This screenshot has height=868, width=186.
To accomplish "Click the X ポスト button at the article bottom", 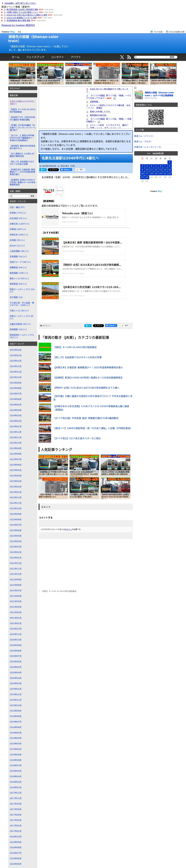I will pyautogui.click(x=99, y=325).
